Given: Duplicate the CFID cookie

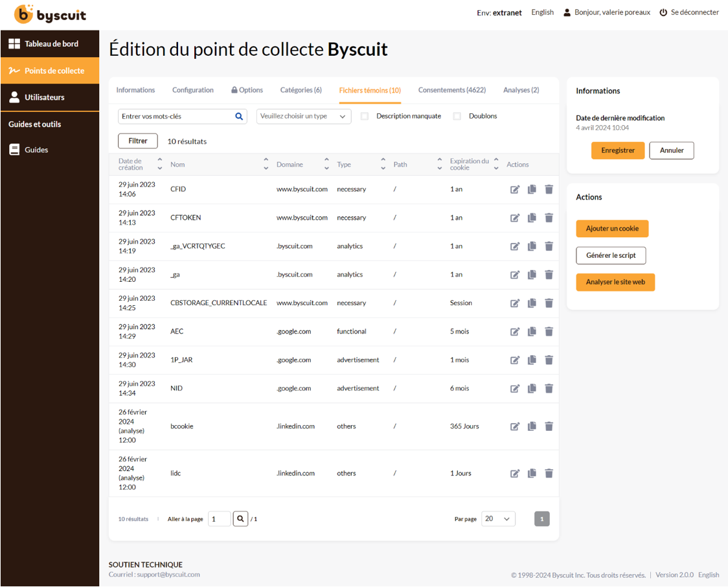Looking at the screenshot, I should (x=532, y=189).
